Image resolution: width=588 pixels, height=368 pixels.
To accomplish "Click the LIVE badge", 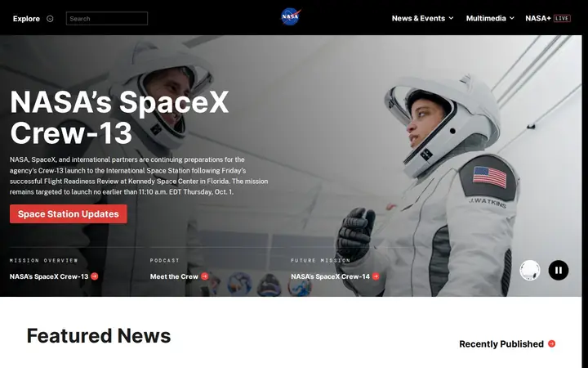I will (x=562, y=18).
